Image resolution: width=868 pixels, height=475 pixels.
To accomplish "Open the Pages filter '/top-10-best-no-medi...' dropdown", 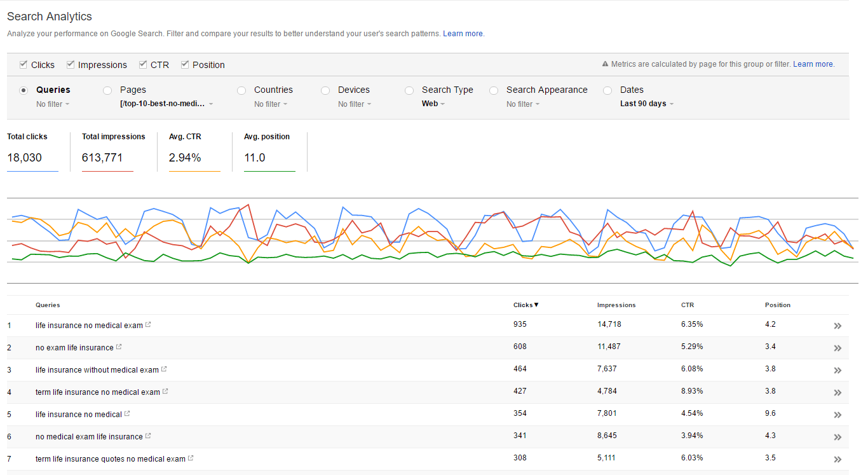I will [x=166, y=104].
